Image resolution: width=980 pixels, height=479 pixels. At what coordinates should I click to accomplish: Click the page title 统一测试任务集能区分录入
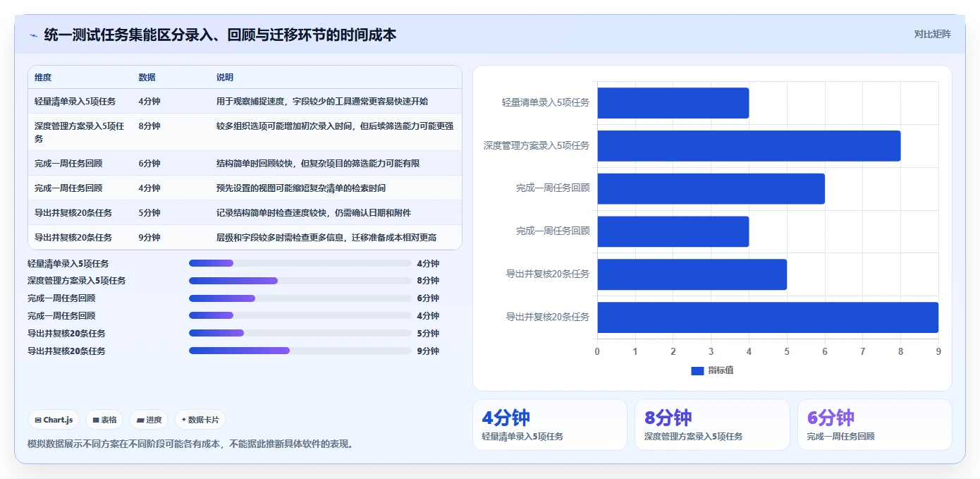click(220, 35)
